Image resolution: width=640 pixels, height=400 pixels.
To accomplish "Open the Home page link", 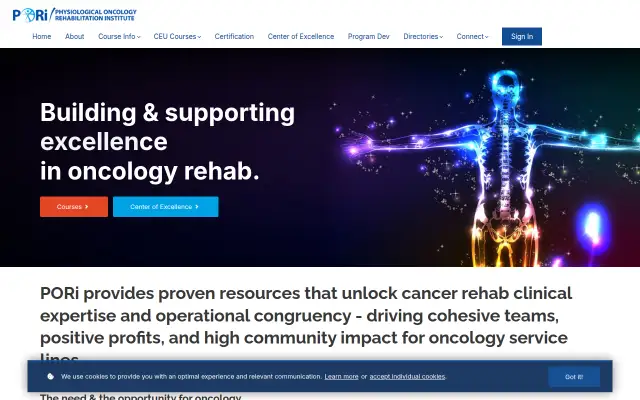I will point(42,36).
